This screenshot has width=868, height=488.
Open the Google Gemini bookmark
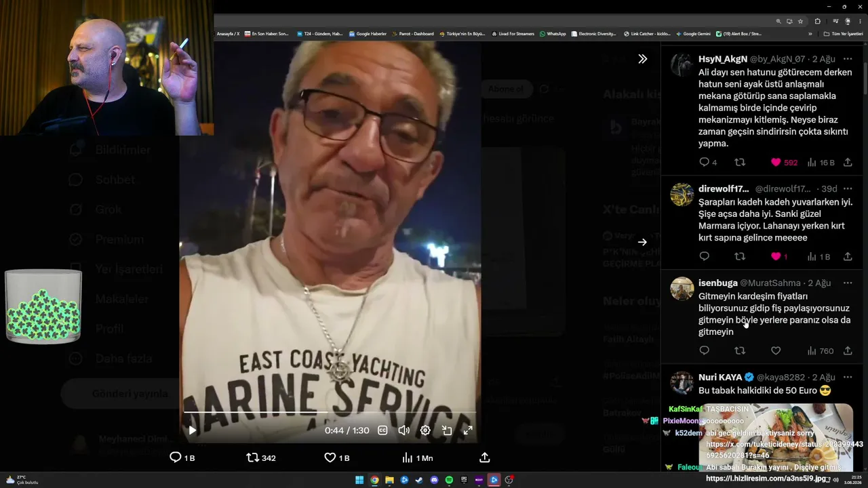[693, 34]
